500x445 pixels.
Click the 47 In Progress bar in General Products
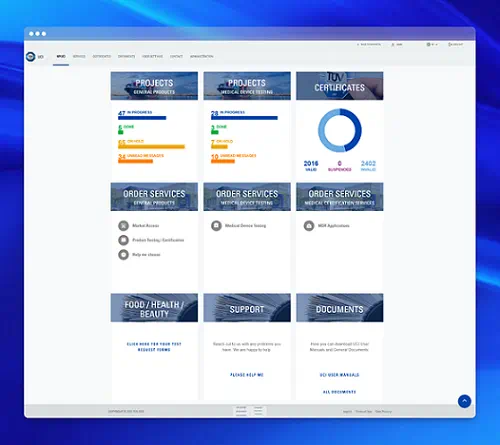[142, 118]
